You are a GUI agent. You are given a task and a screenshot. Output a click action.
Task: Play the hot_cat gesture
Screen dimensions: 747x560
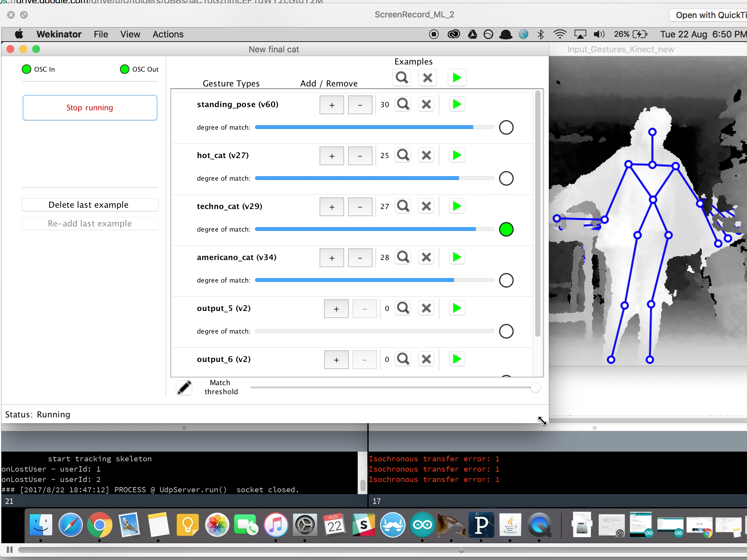coord(456,155)
